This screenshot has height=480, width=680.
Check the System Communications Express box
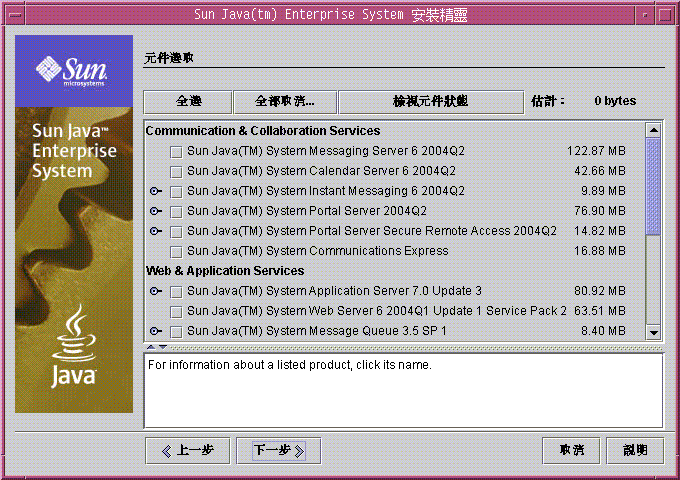tap(176, 252)
